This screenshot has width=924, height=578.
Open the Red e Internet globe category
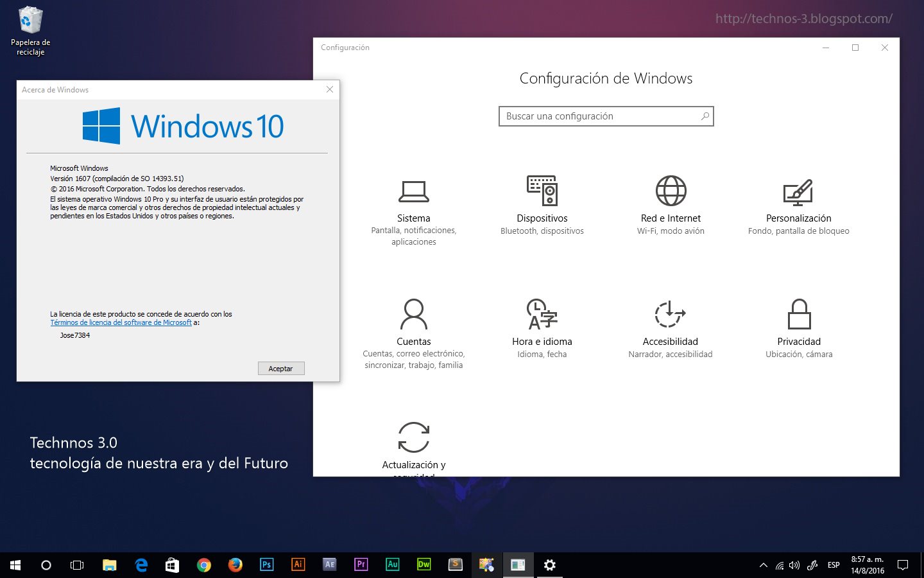point(671,206)
